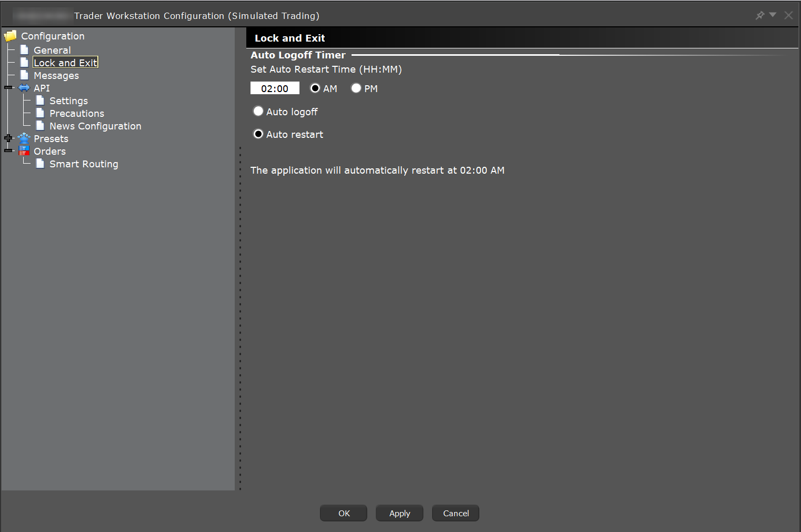Select the AM radio button
The width and height of the screenshot is (801, 532).
pyautogui.click(x=315, y=88)
